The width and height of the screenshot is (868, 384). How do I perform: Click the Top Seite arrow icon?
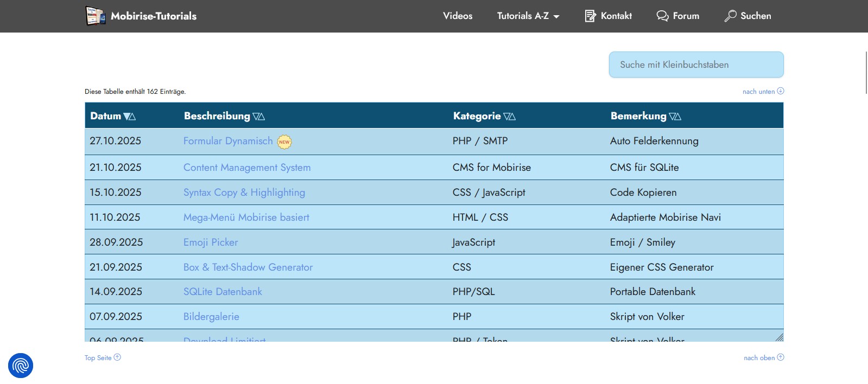pos(117,357)
